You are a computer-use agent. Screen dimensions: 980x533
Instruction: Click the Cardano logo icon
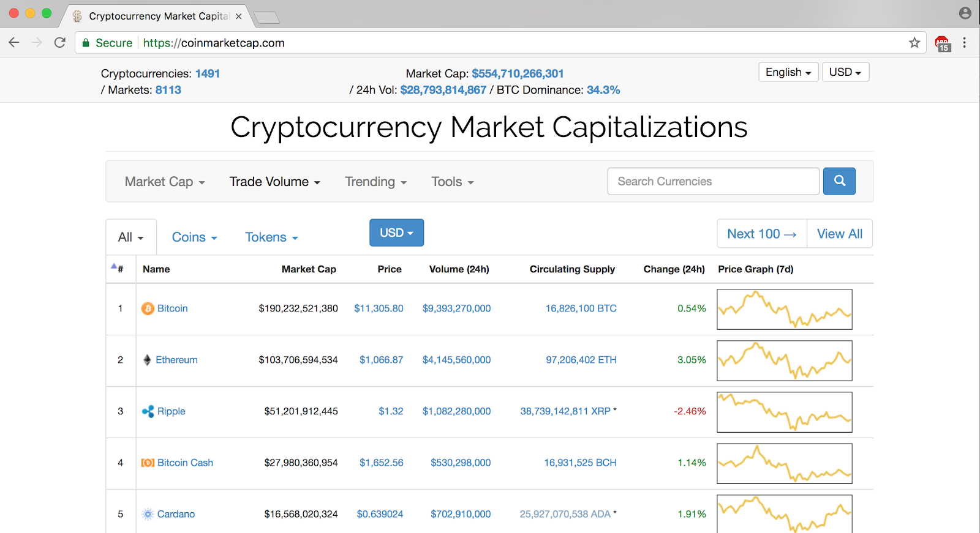click(148, 514)
